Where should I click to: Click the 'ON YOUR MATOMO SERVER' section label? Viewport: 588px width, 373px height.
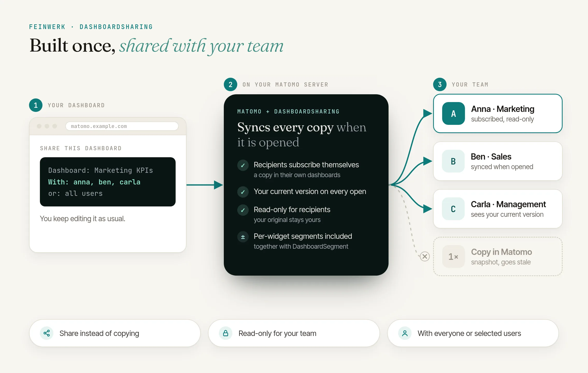tap(285, 84)
